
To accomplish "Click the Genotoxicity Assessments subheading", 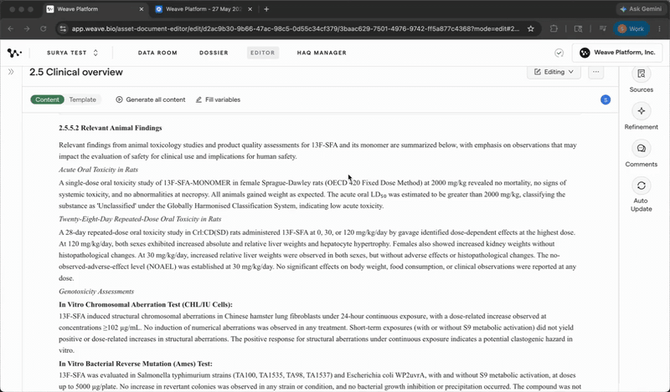I will coord(96,291).
